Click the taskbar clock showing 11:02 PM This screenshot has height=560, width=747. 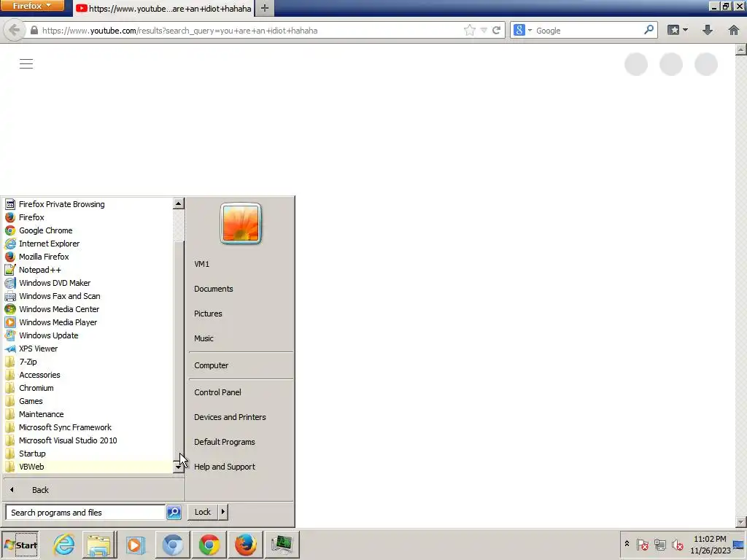[x=710, y=545]
